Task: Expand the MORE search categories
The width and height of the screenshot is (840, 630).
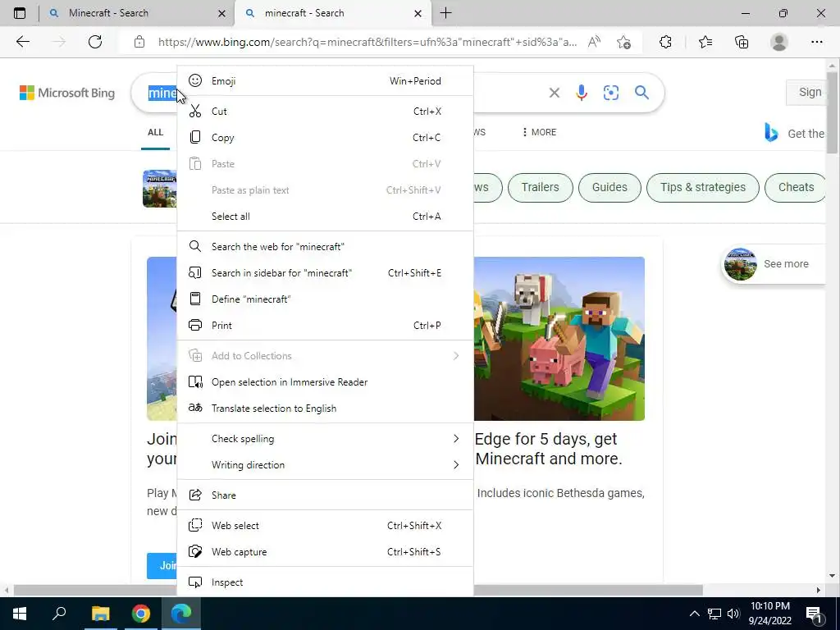Action: click(x=540, y=132)
